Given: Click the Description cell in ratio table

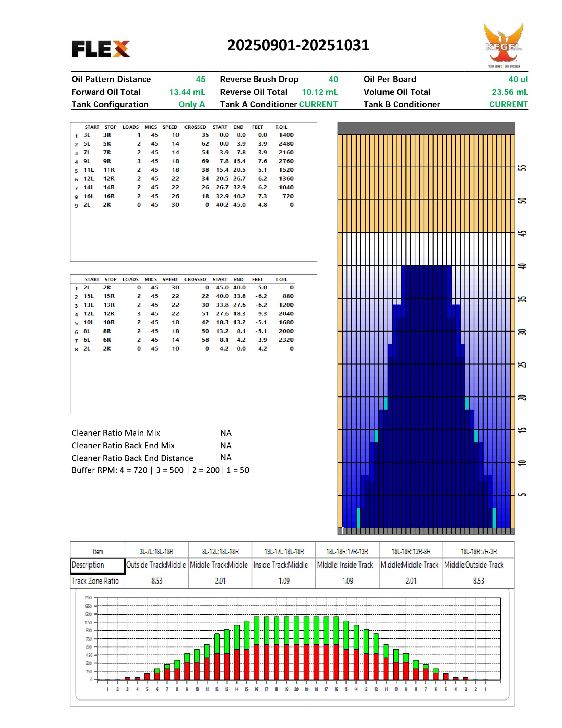Looking at the screenshot, I should tap(97, 565).
